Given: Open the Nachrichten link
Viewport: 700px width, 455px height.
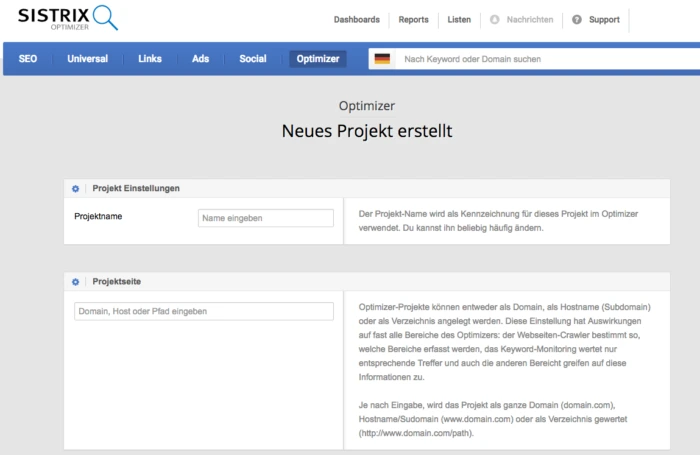Looking at the screenshot, I should [x=529, y=20].
